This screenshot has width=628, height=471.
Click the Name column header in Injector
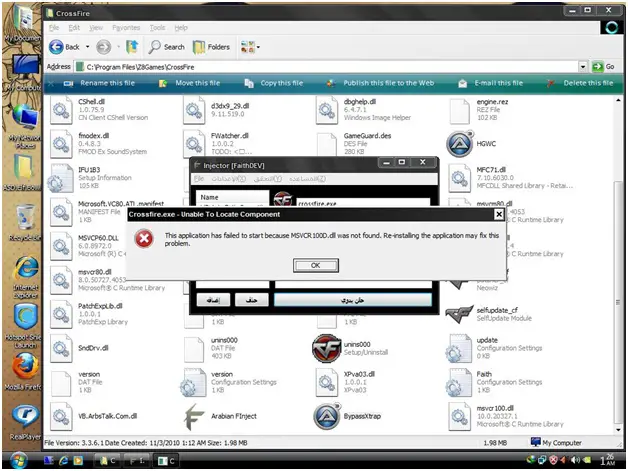pyautogui.click(x=232, y=197)
